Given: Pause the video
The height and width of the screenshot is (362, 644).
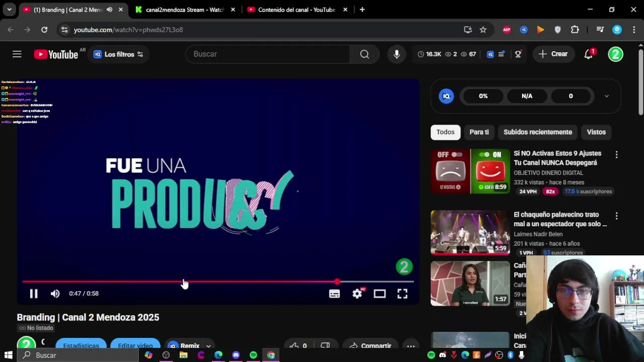Looking at the screenshot, I should (x=34, y=294).
